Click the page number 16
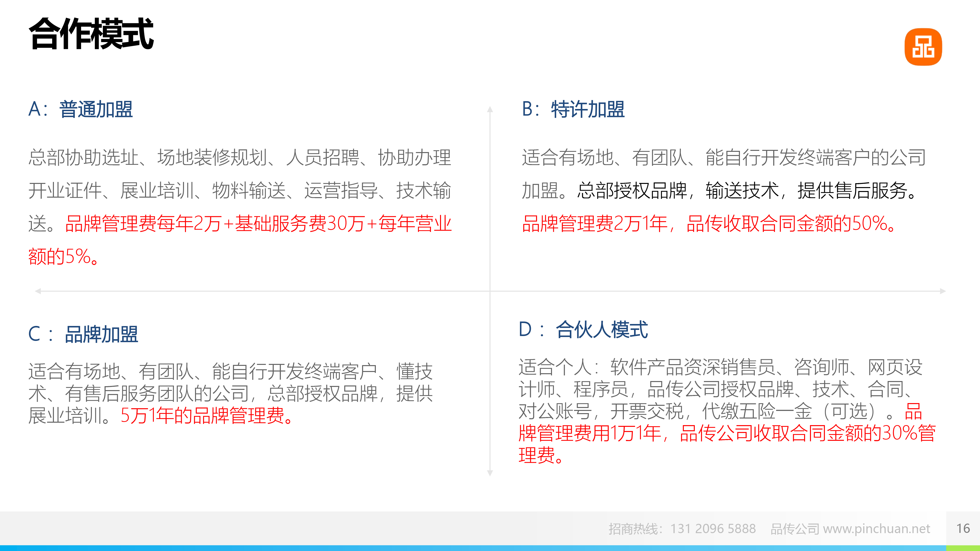 tap(963, 528)
